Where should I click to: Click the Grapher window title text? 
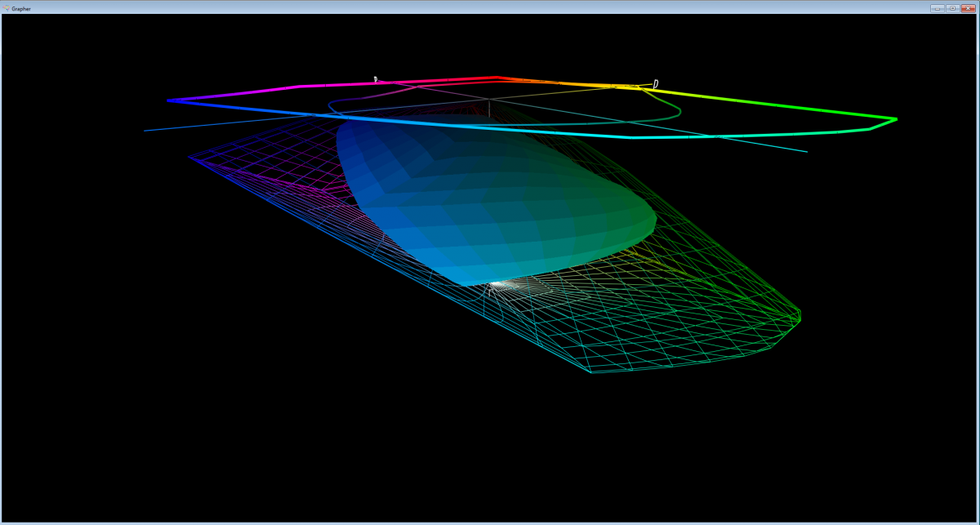21,8
